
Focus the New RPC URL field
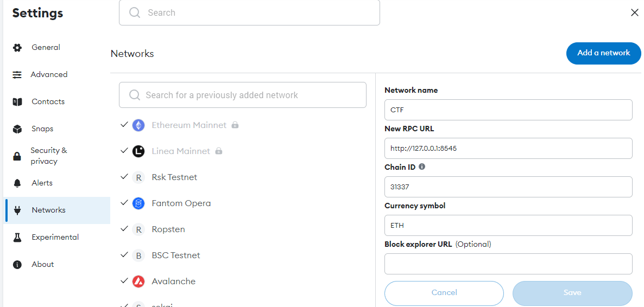[x=508, y=148]
